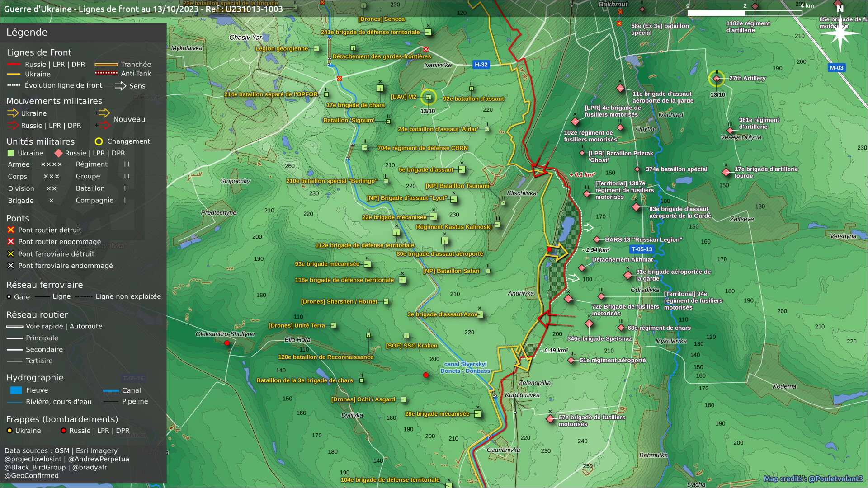Click the red strike dot near Oleksandro-Shultyne
This screenshot has width=868, height=488.
point(227,343)
